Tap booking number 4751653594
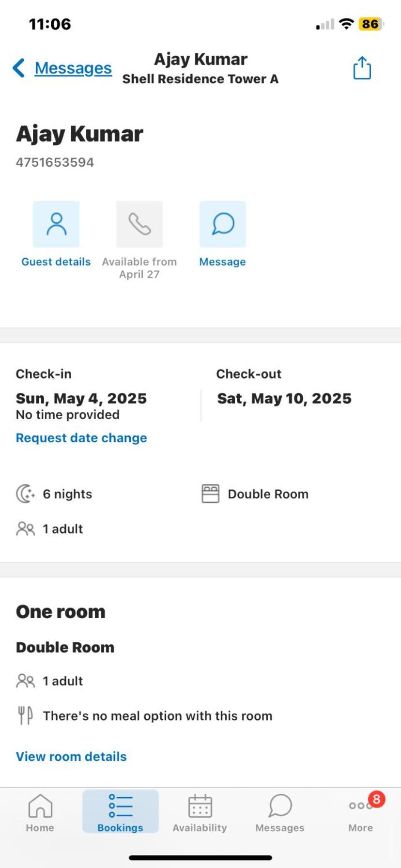 pos(55,162)
